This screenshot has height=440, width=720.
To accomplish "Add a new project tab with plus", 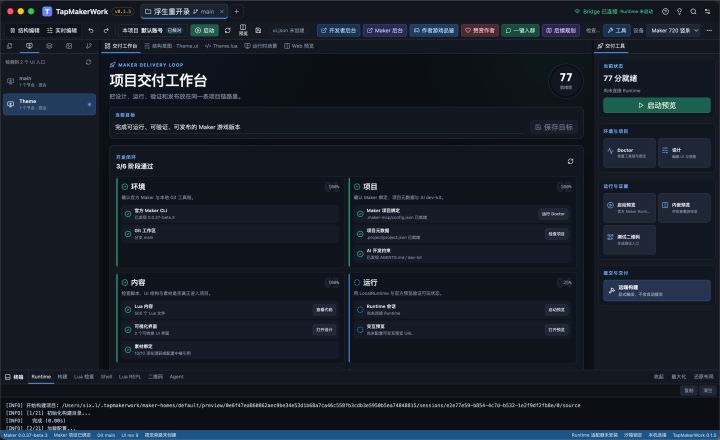I will tap(236, 11).
